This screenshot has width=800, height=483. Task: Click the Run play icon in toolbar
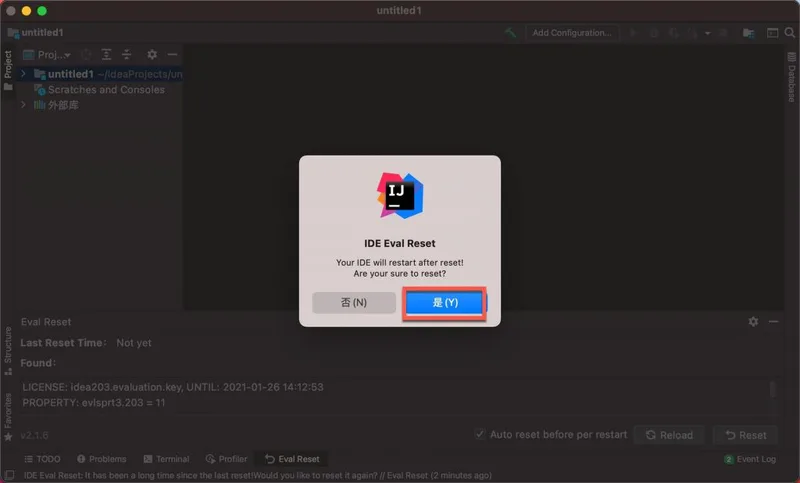pyautogui.click(x=632, y=33)
